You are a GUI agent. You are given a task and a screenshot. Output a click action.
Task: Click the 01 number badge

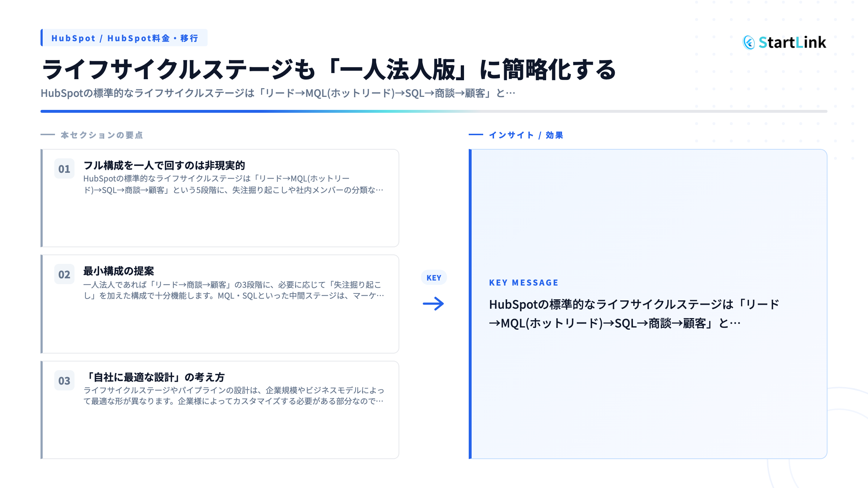click(64, 169)
